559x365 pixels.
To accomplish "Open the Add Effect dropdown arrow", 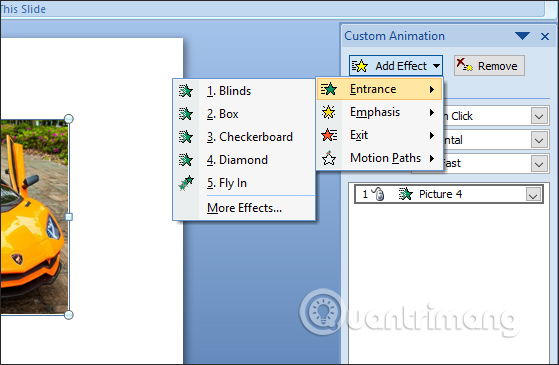I will [x=436, y=66].
